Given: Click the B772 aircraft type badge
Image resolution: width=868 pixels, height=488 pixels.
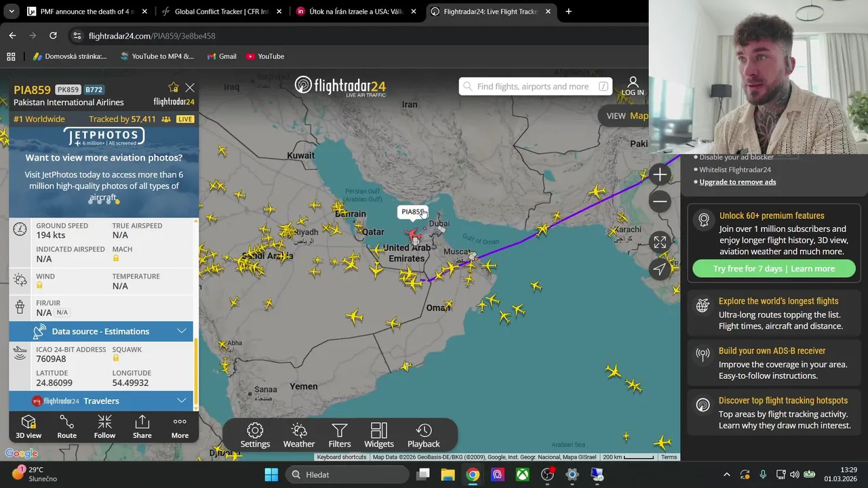Looking at the screenshot, I should (x=94, y=89).
